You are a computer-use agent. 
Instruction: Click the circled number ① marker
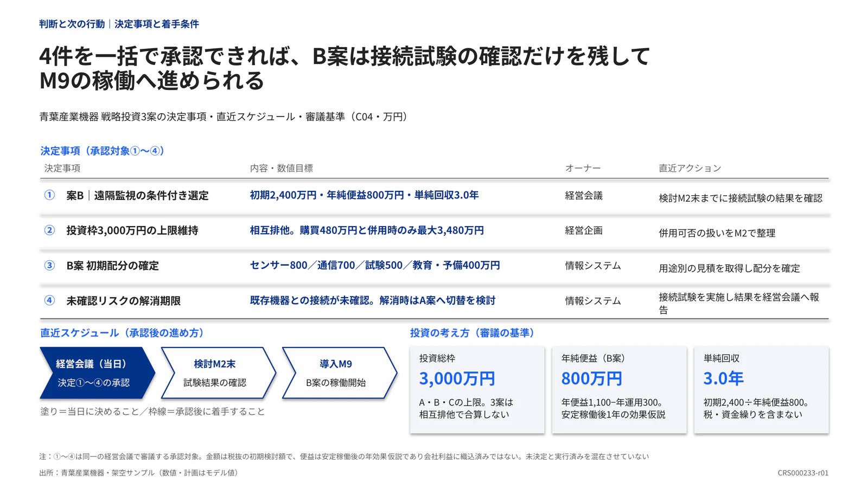point(49,195)
